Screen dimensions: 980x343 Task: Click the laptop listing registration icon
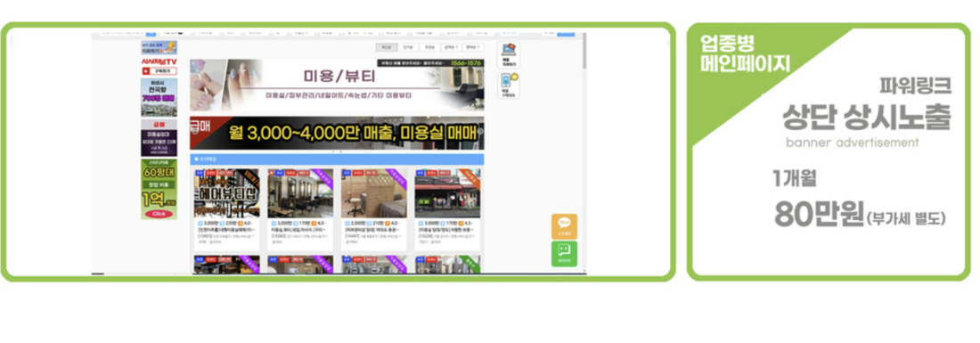tap(509, 55)
